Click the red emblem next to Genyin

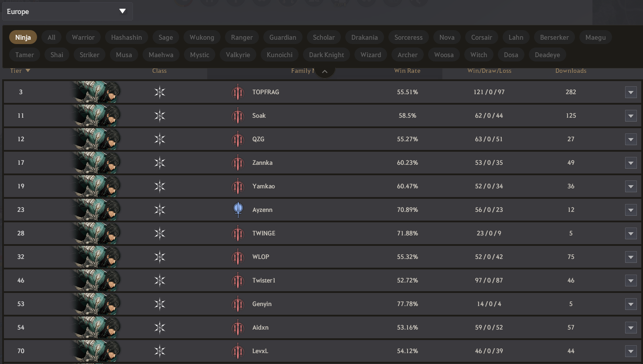(238, 304)
